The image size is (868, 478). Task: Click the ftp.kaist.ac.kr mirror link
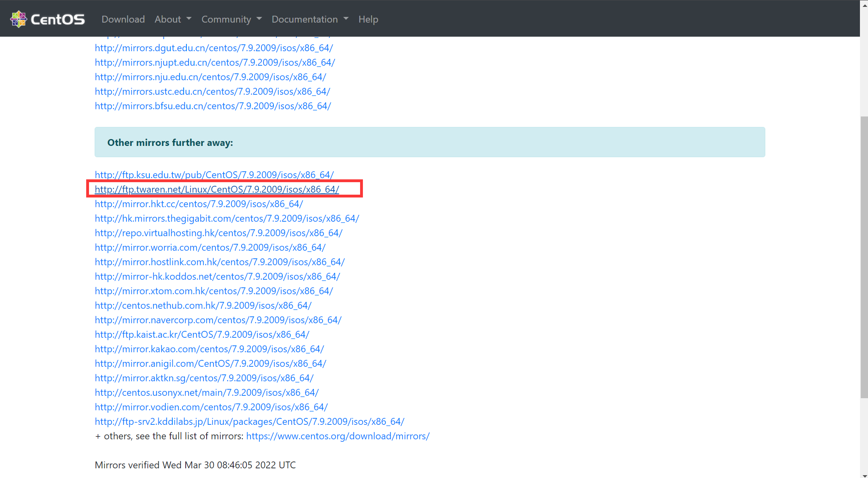(202, 335)
